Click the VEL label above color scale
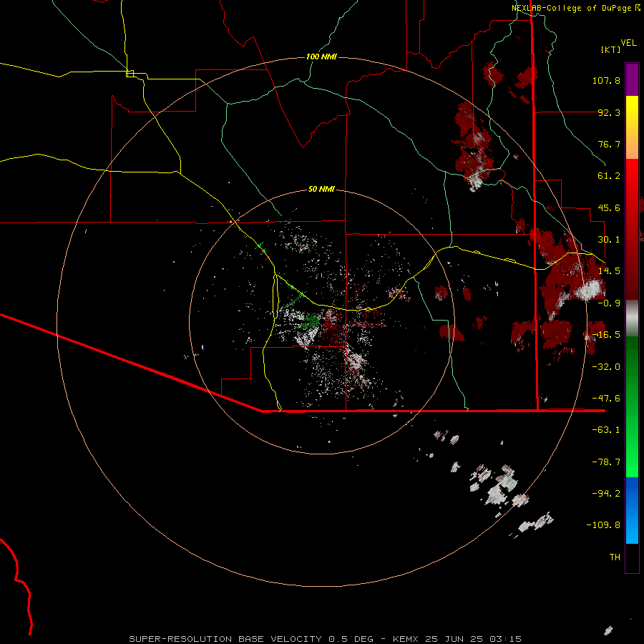The image size is (644, 644). [x=628, y=43]
